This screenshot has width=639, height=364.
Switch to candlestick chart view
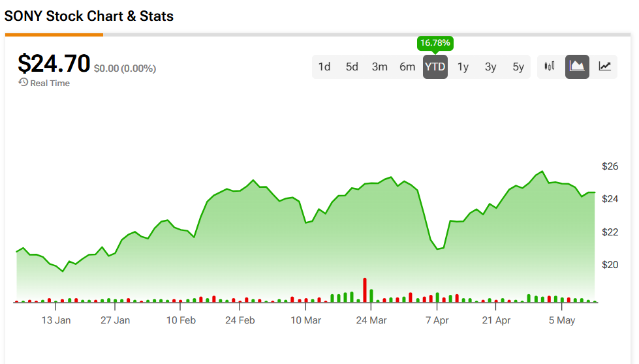550,67
